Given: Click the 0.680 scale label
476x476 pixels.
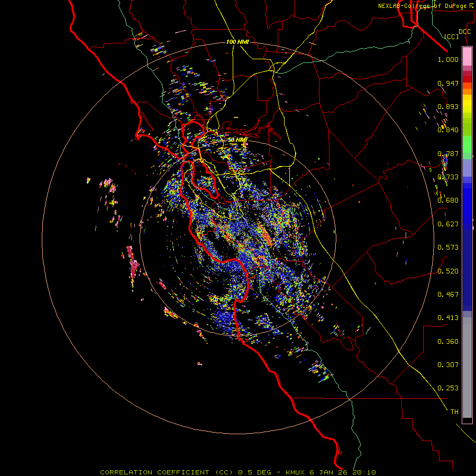Looking at the screenshot, I should click(448, 200).
